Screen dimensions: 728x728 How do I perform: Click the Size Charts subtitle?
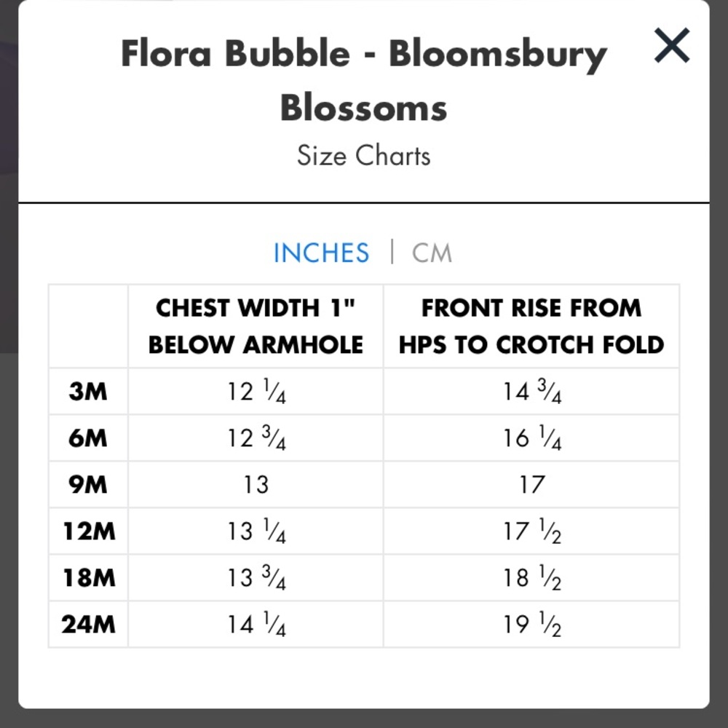[364, 156]
